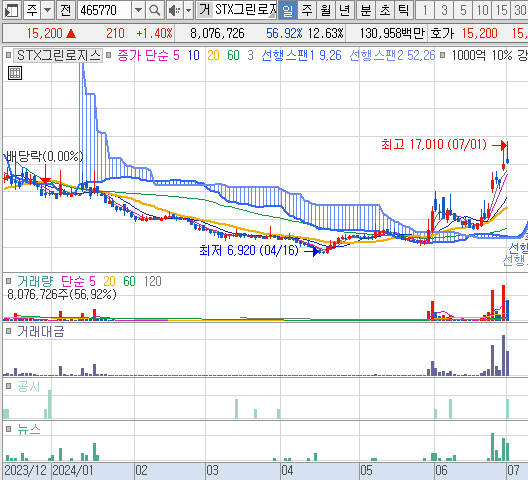The image size is (528, 480).
Task: Click the 12.63% value in quote bar
Action: click(x=326, y=33)
